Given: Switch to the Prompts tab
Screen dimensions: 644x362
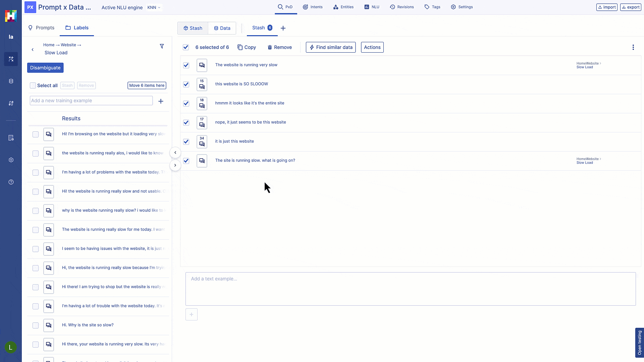Looking at the screenshot, I should pyautogui.click(x=41, y=28).
